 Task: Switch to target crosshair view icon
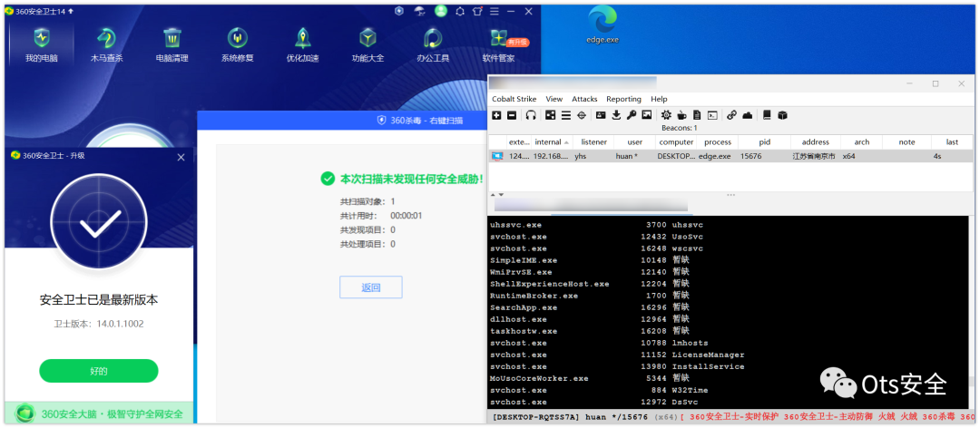coord(582,115)
